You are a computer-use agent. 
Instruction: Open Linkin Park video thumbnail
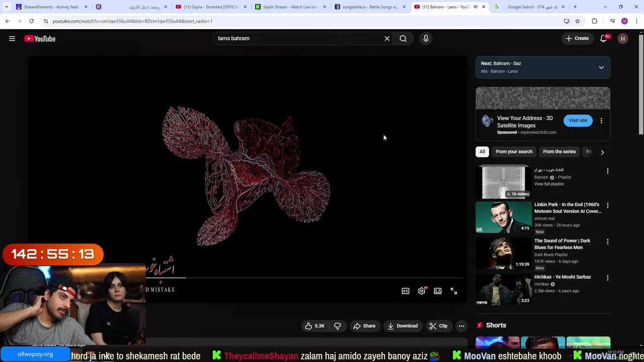coord(504,217)
